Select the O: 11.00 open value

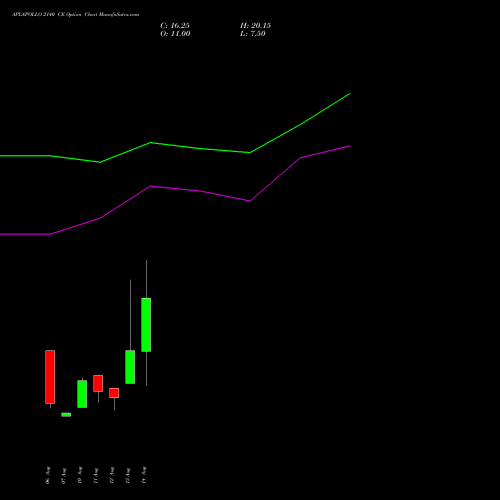(x=175, y=34)
